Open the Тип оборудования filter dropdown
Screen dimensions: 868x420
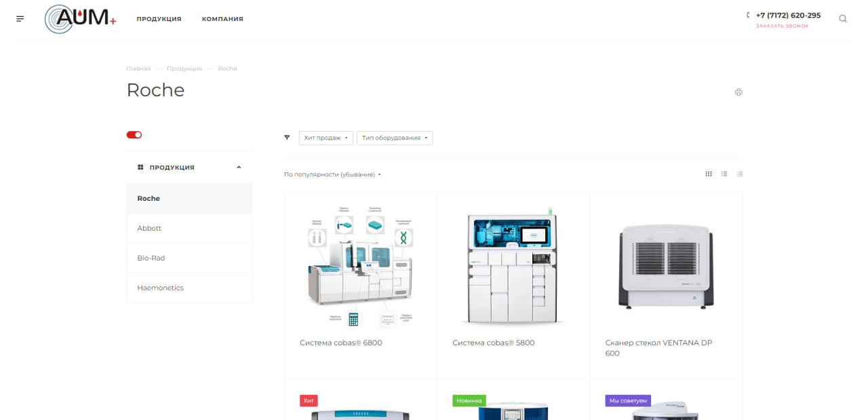coord(395,138)
